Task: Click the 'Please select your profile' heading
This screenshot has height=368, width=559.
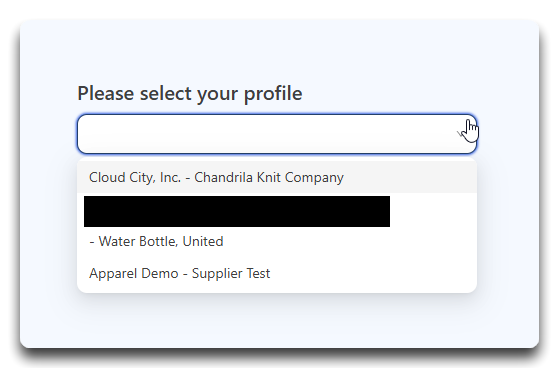Action: click(x=190, y=94)
